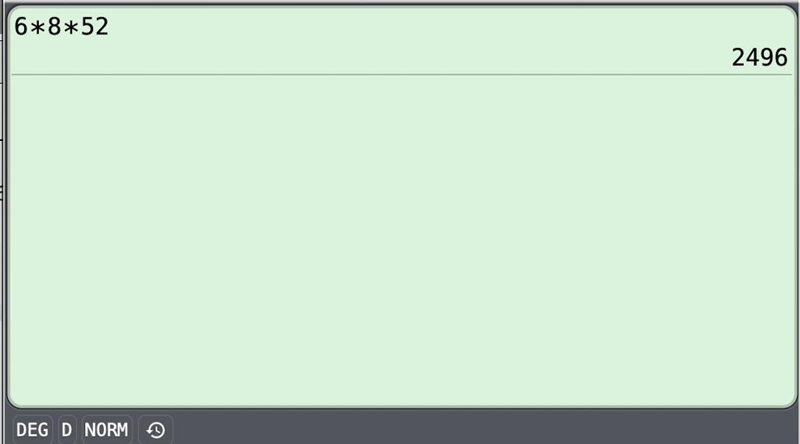The image size is (800, 444).
Task: Show past calculations via history button
Action: pyautogui.click(x=156, y=430)
